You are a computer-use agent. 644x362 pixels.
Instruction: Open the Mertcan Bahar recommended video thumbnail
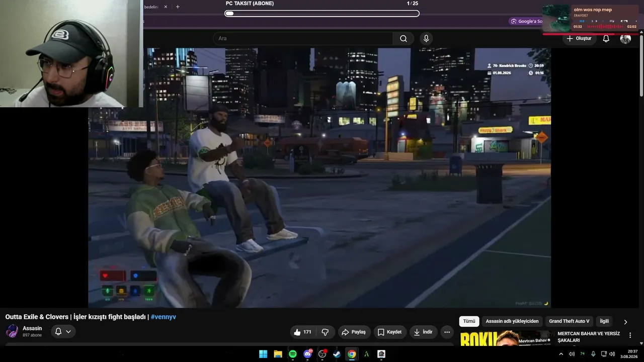pyautogui.click(x=507, y=338)
